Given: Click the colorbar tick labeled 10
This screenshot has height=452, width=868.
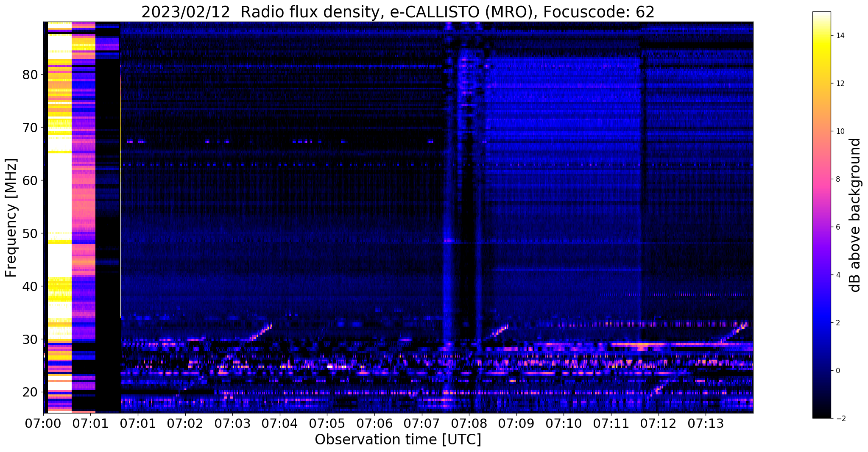Looking at the screenshot, I should (x=840, y=131).
